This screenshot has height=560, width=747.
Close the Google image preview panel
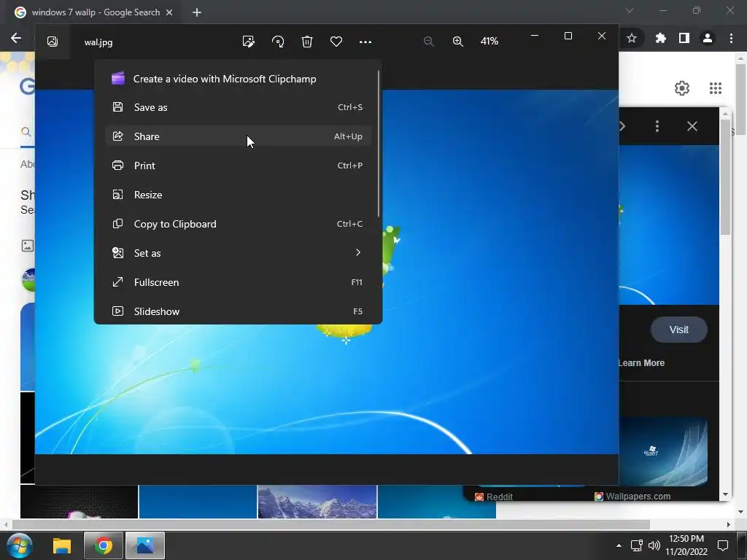(x=692, y=126)
